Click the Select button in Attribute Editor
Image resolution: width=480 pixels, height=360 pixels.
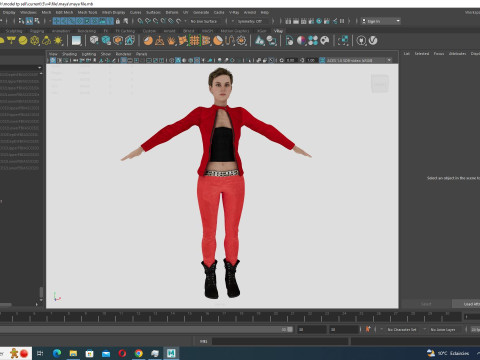426,304
